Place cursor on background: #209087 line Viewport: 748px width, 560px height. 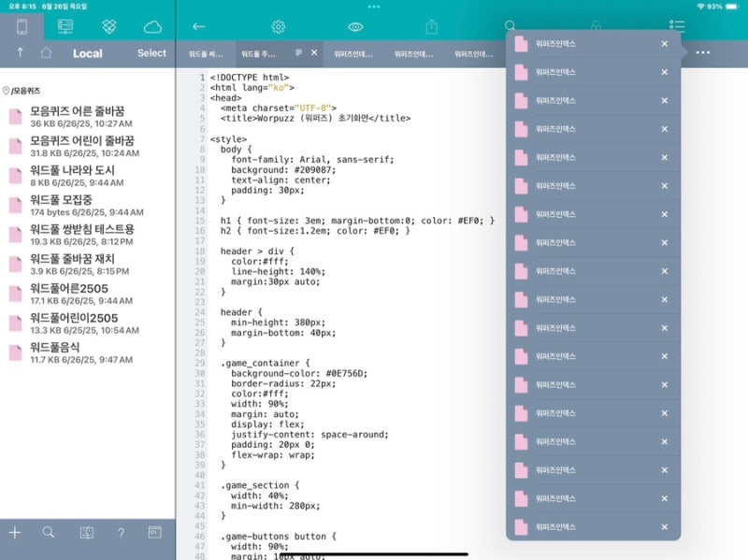(283, 170)
